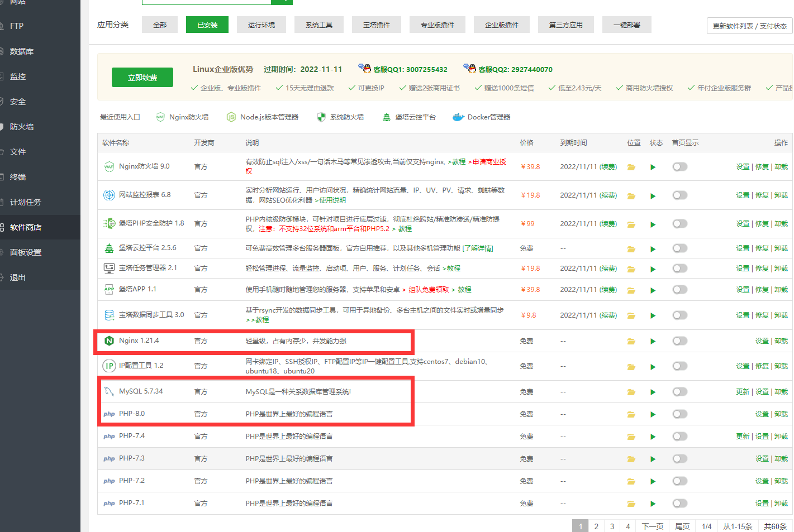Toggle homepage display for Nginx 1.21.4
Viewport: 794px width, 532px height.
click(x=680, y=341)
